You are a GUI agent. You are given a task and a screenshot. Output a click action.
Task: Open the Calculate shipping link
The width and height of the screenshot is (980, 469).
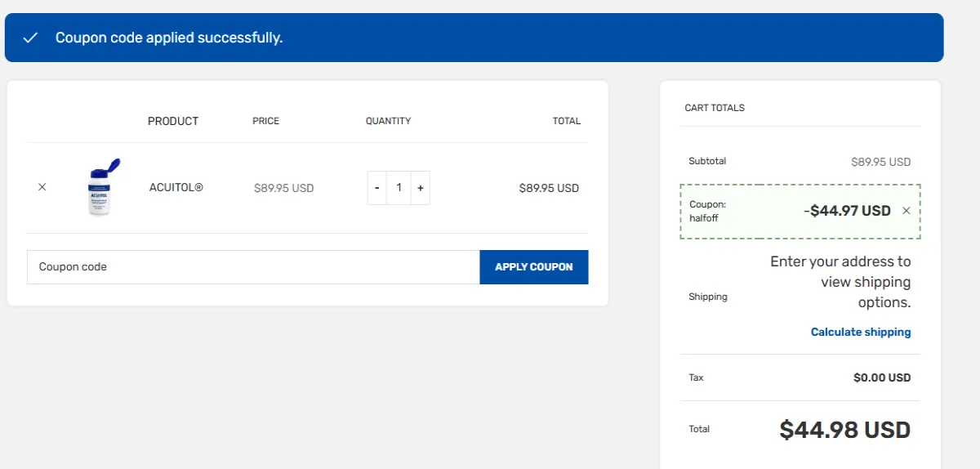pos(861,332)
